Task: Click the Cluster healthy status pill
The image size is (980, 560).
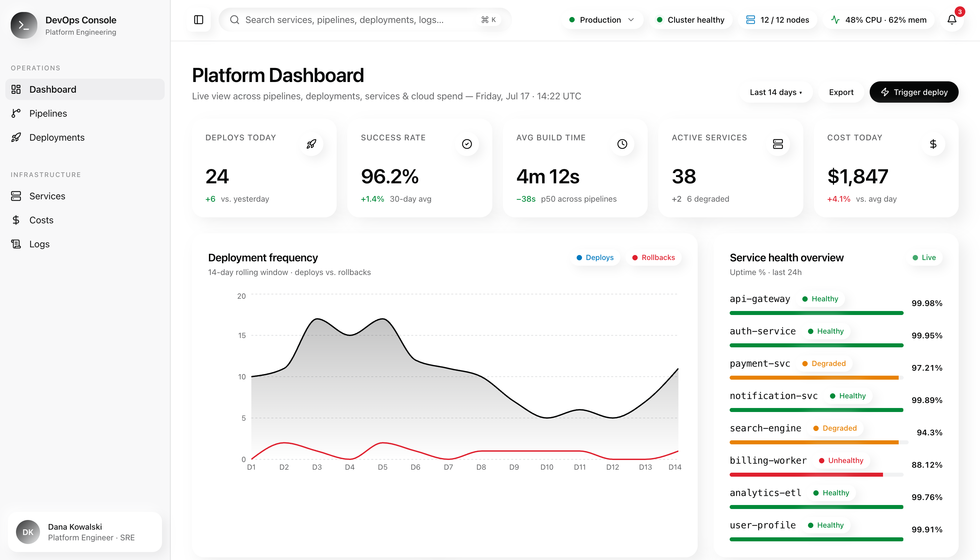Action: click(690, 20)
